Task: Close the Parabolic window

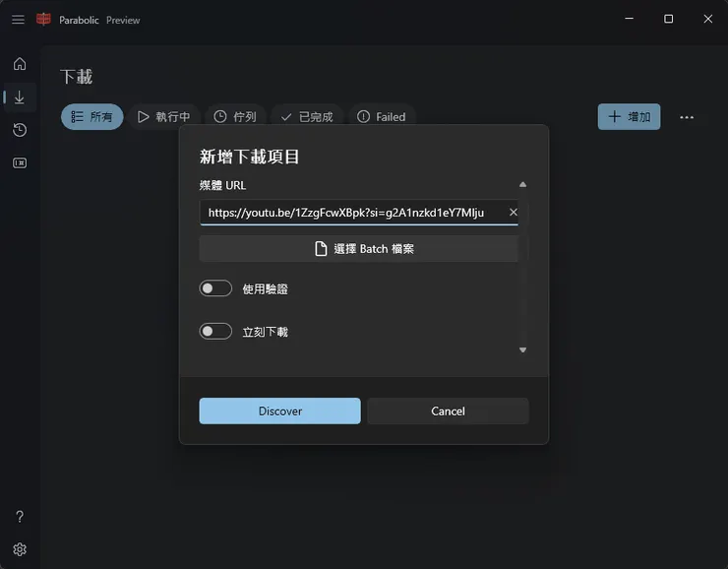Action: pyautogui.click(x=708, y=19)
